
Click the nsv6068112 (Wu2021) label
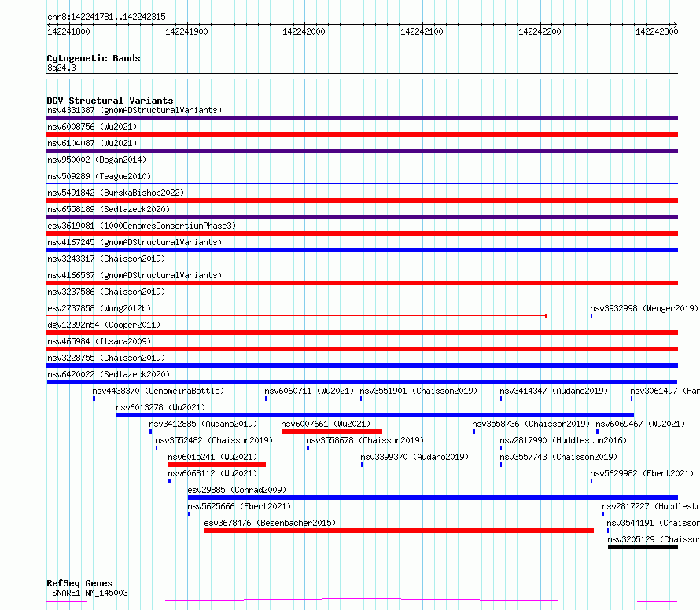click(x=212, y=473)
